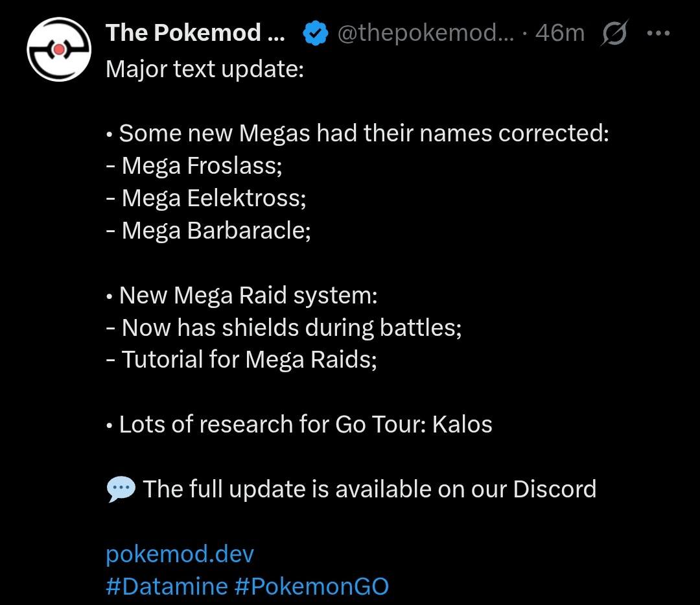Open The Pokemod display name

(x=194, y=33)
